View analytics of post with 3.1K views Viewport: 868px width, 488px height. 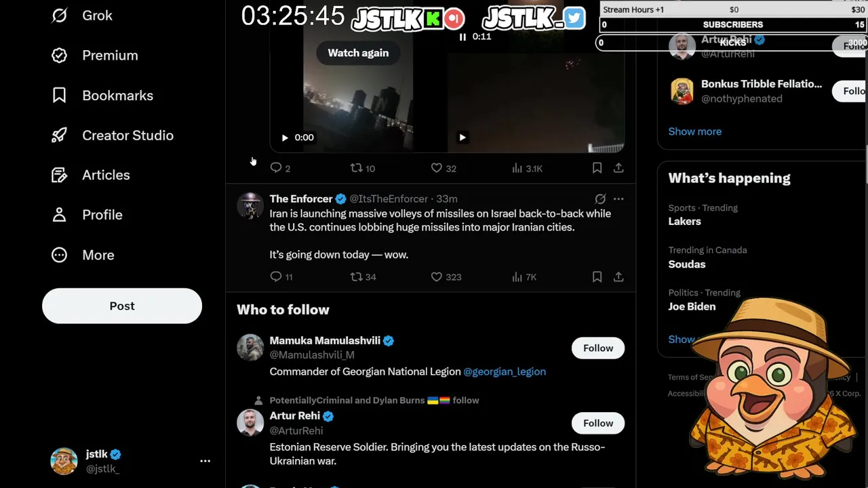point(527,168)
